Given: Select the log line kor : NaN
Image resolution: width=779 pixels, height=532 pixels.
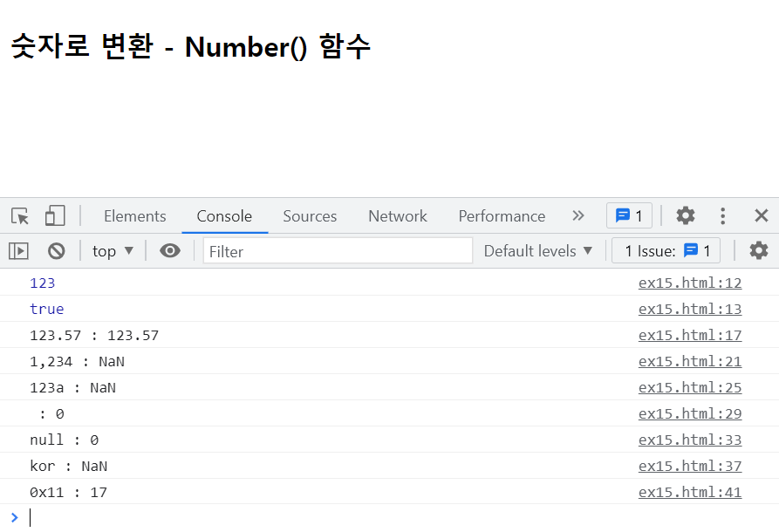Looking at the screenshot, I should point(69,466).
